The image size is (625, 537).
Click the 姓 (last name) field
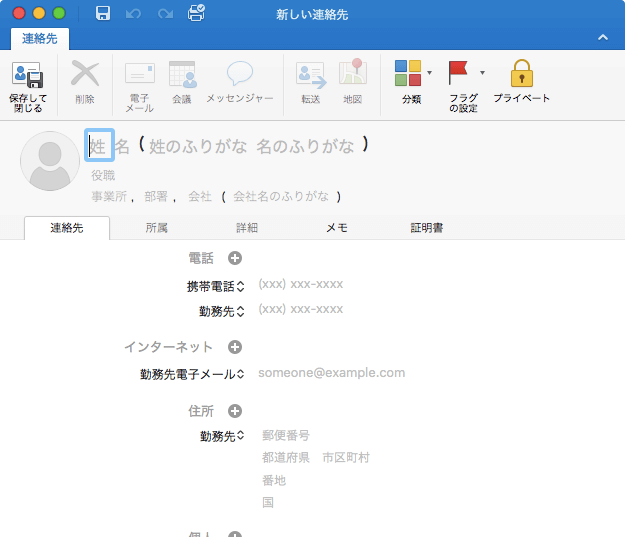coord(99,146)
